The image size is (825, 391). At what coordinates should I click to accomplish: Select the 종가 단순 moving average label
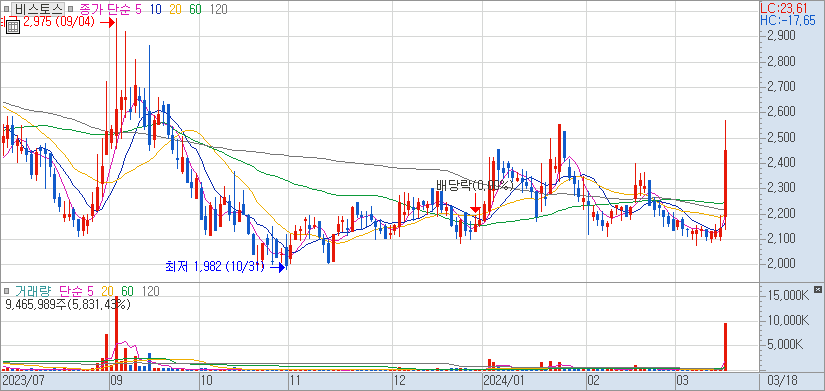105,9
